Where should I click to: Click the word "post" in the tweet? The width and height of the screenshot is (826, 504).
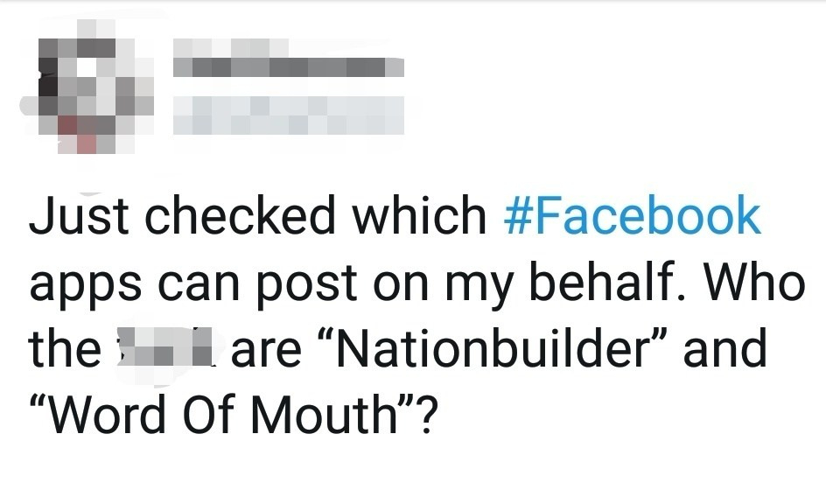point(308,285)
